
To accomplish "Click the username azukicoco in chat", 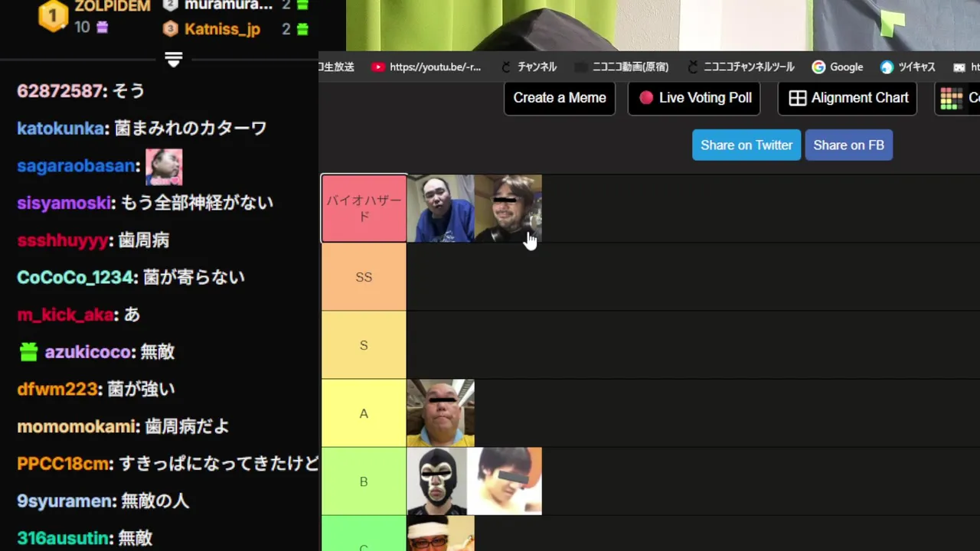I will [x=88, y=352].
